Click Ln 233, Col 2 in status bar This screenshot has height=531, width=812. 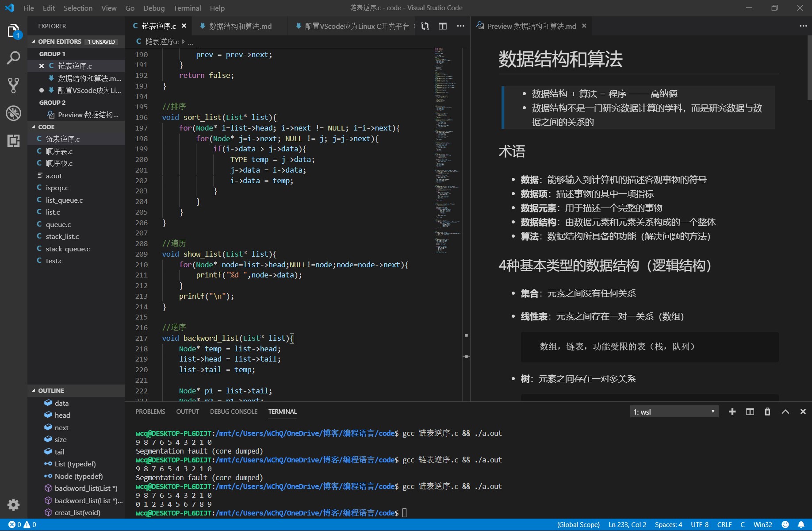[627, 525]
